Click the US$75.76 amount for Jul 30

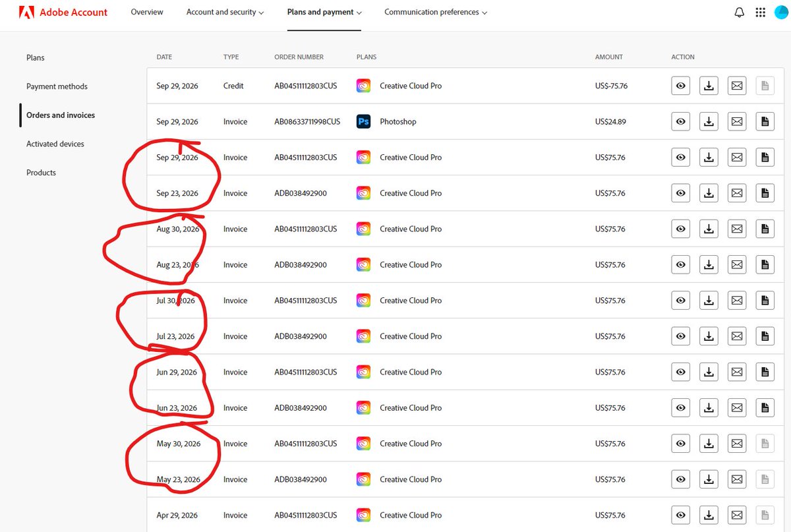tap(610, 301)
